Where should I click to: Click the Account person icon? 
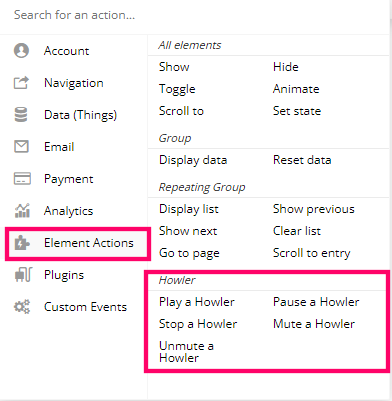(21, 51)
